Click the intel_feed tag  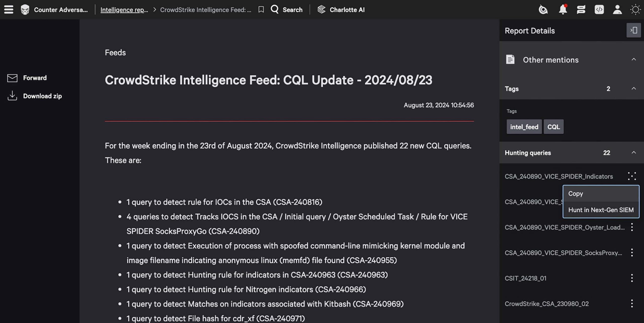524,126
